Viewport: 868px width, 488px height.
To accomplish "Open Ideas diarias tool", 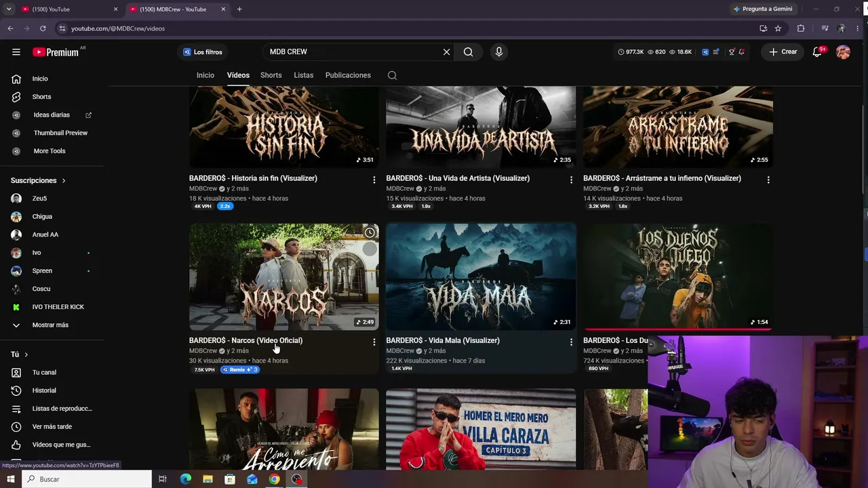I will 52,115.
